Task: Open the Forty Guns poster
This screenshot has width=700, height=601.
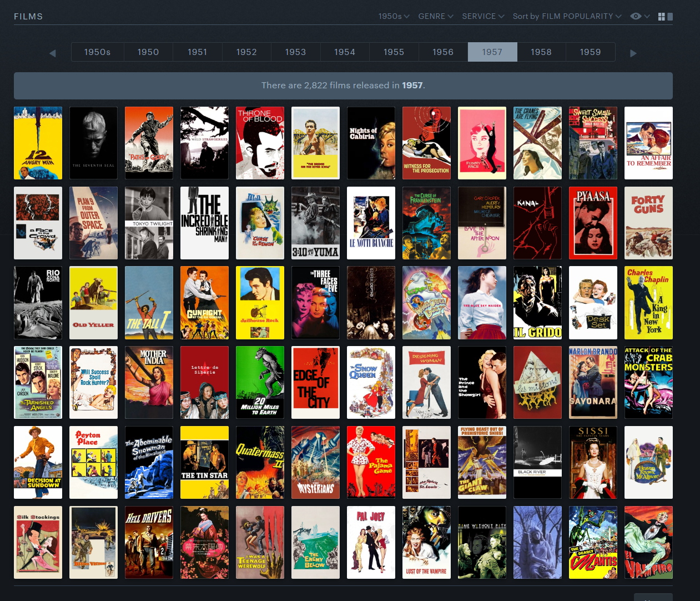Action: (x=648, y=223)
